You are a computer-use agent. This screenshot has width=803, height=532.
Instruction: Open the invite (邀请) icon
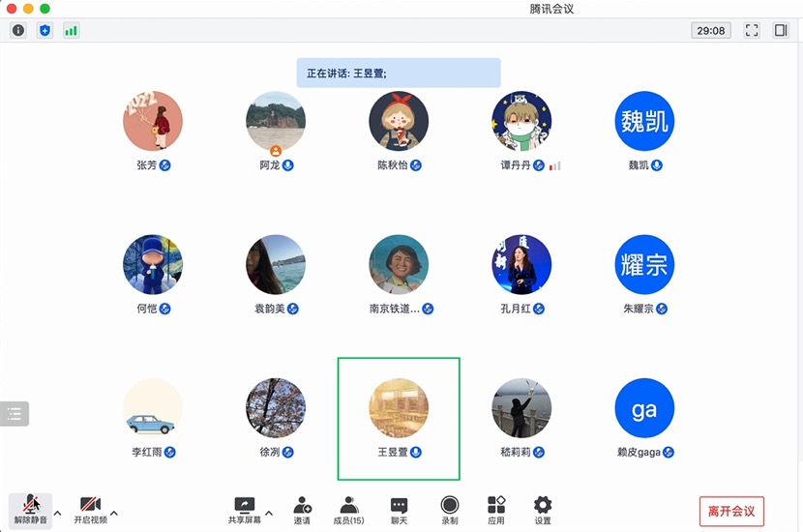coord(302,510)
